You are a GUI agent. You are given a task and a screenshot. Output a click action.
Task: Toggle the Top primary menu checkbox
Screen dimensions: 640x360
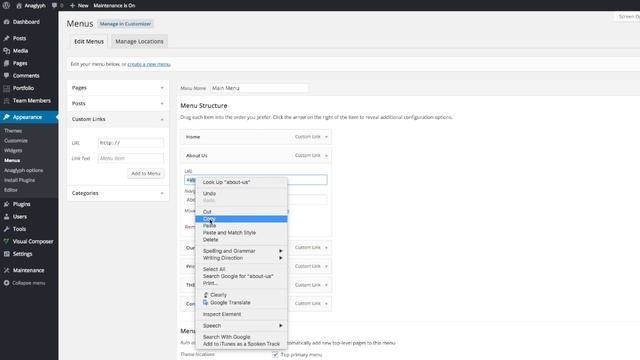[276, 355]
